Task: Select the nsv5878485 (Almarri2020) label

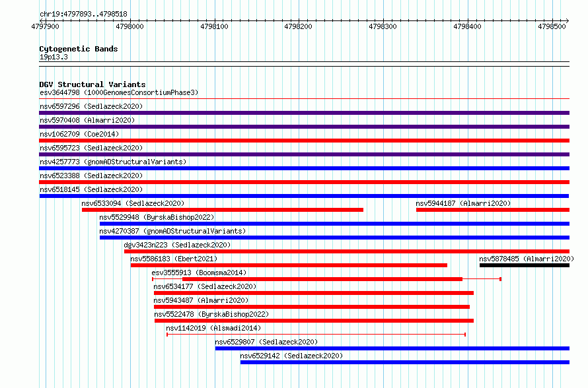Action: pos(527,259)
